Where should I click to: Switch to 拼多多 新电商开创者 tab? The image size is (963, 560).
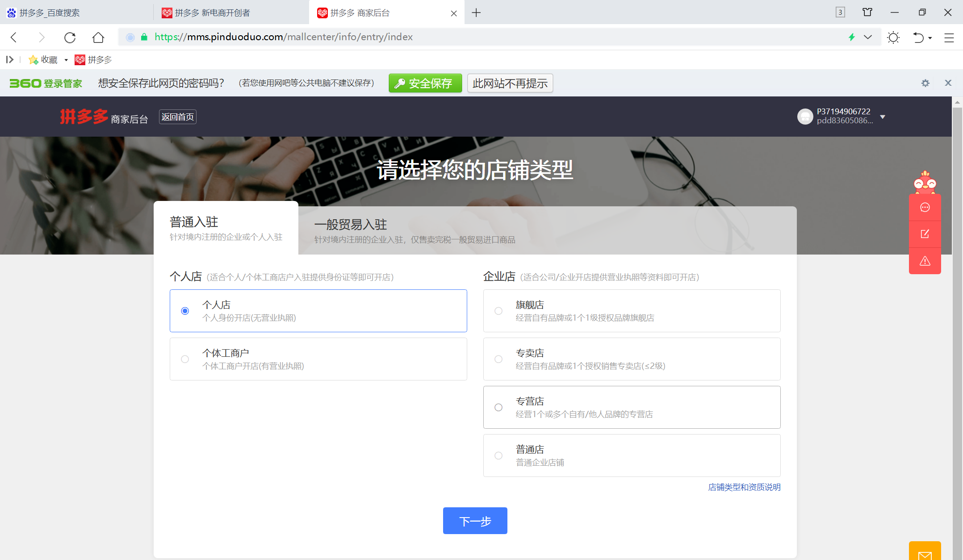[x=231, y=13]
